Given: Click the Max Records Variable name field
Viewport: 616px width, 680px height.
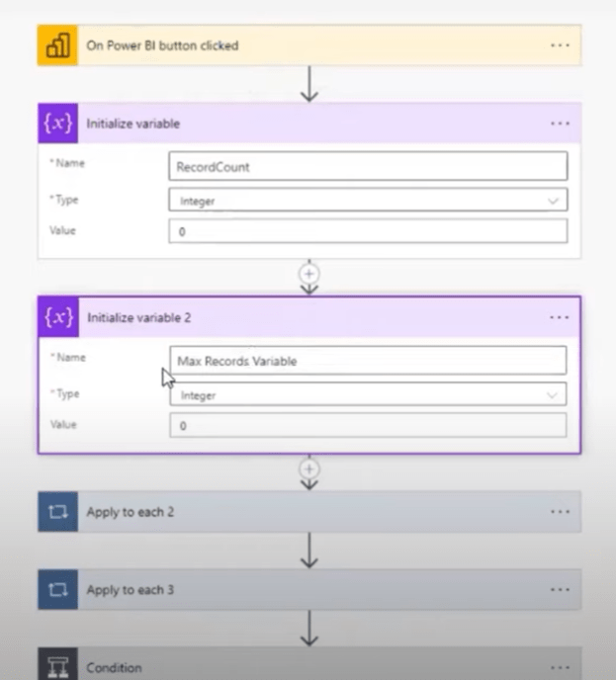Looking at the screenshot, I should pos(368,361).
